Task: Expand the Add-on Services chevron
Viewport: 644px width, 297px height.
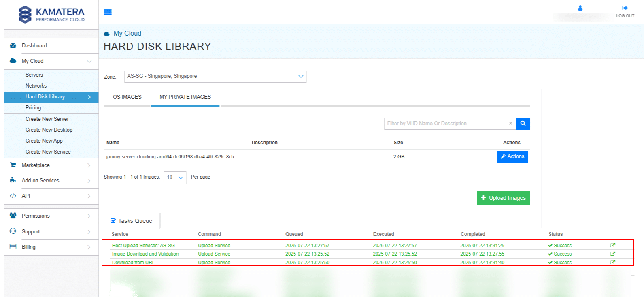Action: (x=89, y=181)
